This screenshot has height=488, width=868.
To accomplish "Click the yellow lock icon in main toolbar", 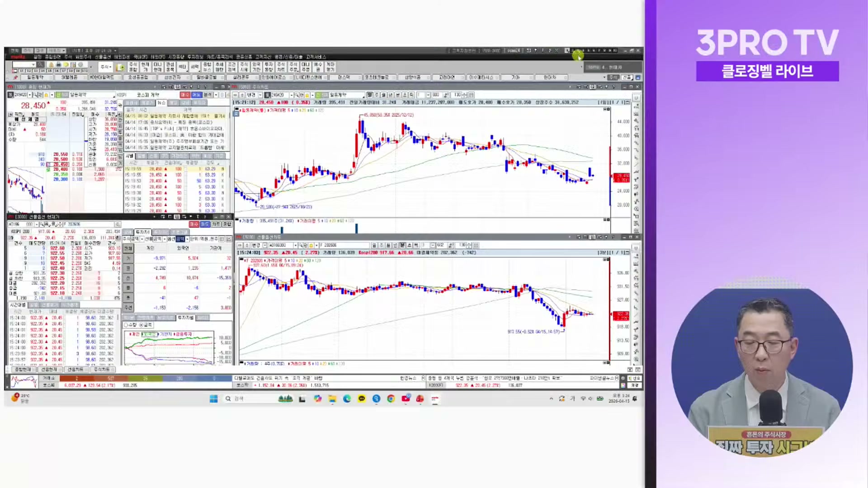I will pos(51,65).
